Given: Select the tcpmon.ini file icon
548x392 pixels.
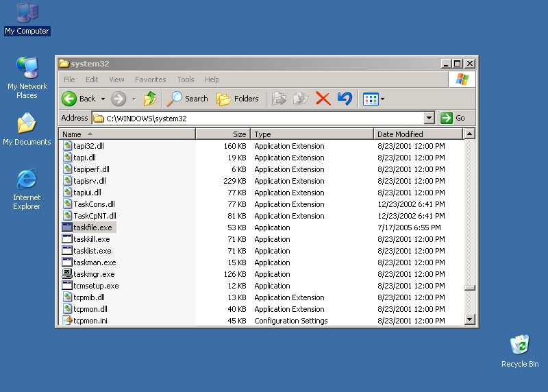Looking at the screenshot, I should click(67, 320).
